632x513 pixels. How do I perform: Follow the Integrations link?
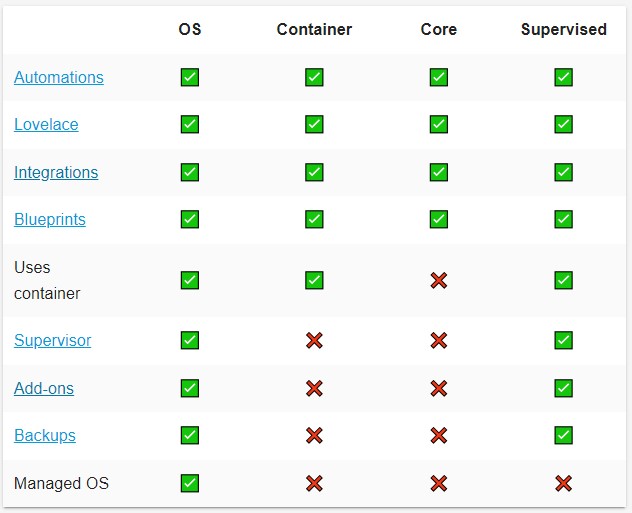(x=56, y=172)
